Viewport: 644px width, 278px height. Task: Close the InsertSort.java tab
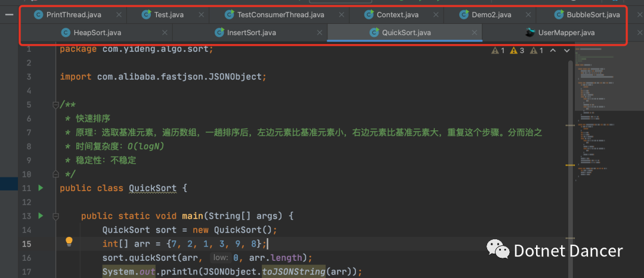(320, 32)
